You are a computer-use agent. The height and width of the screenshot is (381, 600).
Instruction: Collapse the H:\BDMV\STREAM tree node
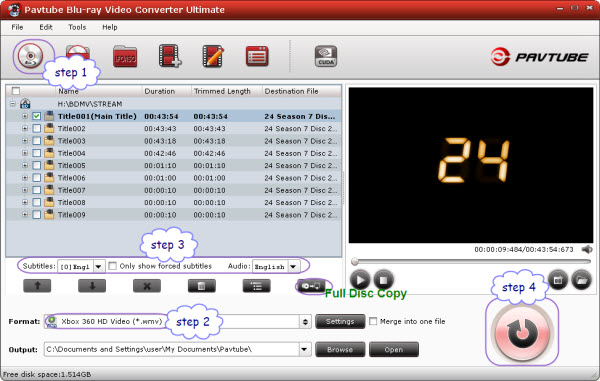tap(13, 104)
